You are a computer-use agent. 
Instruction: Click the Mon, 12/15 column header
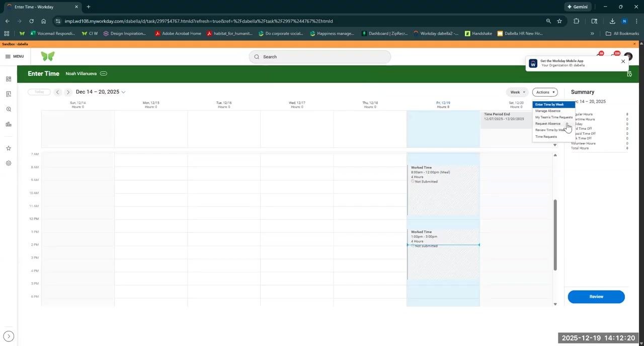click(x=151, y=105)
